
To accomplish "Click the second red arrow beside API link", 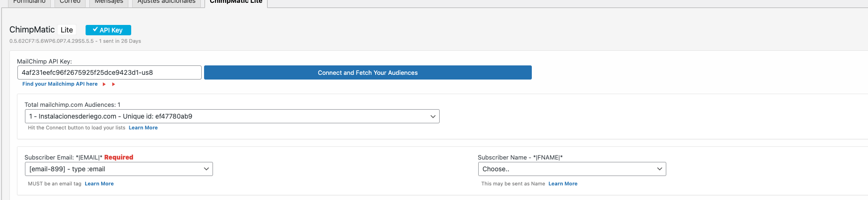I will tap(113, 84).
